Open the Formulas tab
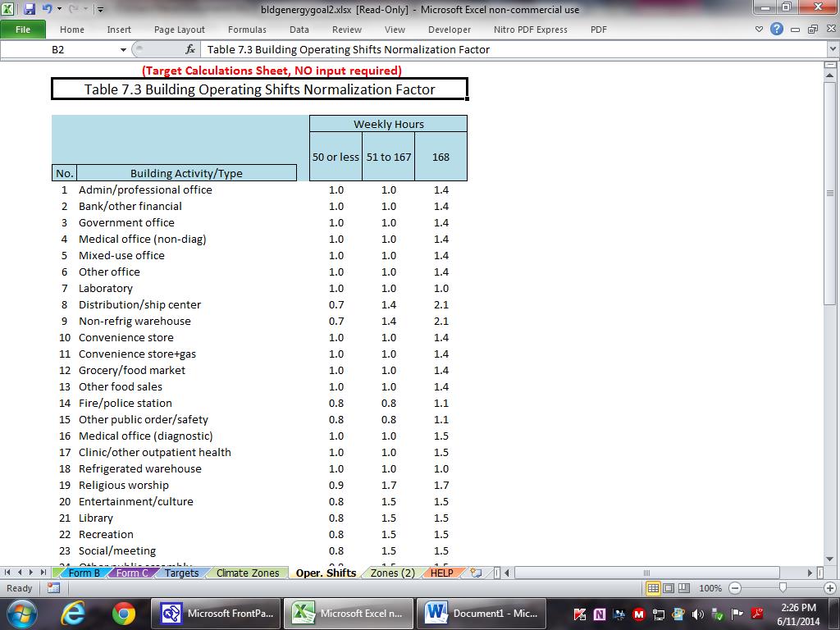 247,30
